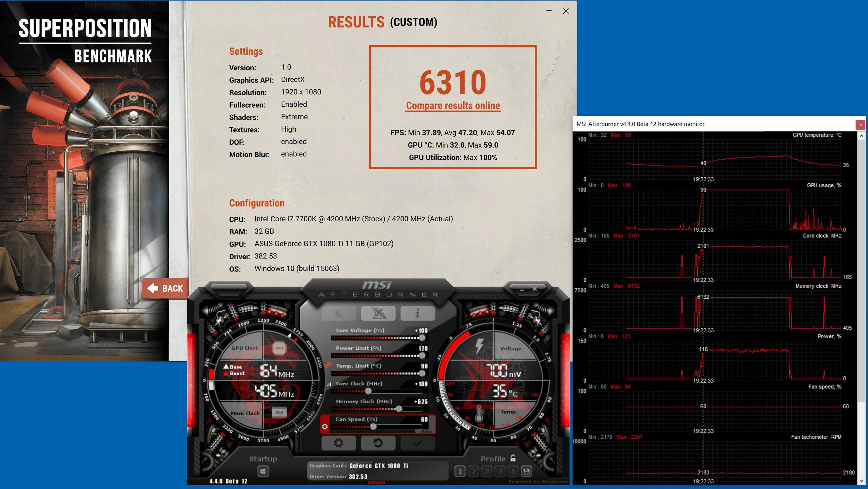This screenshot has width=868, height=489.
Task: Open the OC Scanner jet icon
Action: click(378, 313)
